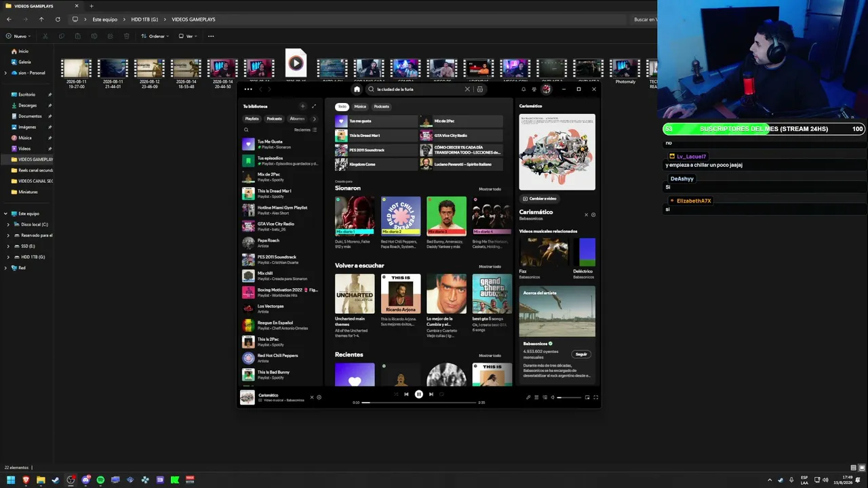Image resolution: width=868 pixels, height=488 pixels.
Task: Open Spotify's Browse icon beside the search box
Action: (x=480, y=89)
